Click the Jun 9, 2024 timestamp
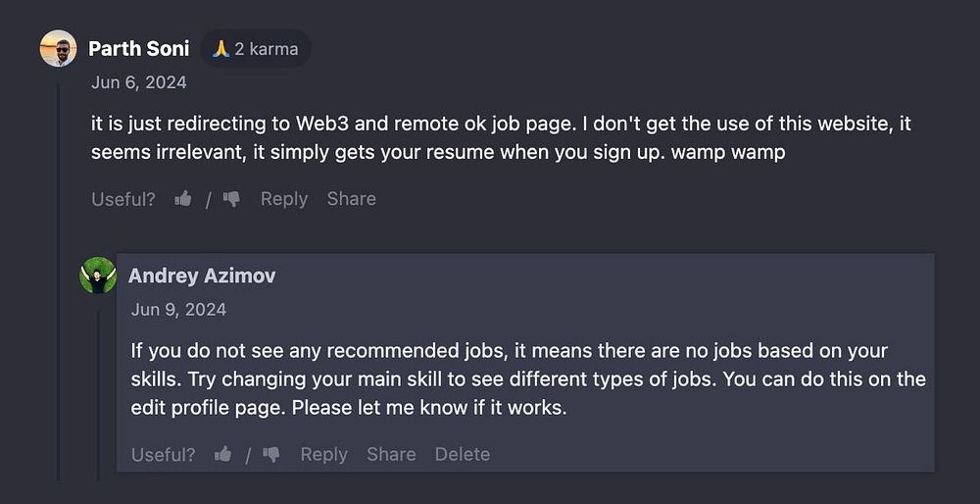The height and width of the screenshot is (504, 980). (178, 310)
